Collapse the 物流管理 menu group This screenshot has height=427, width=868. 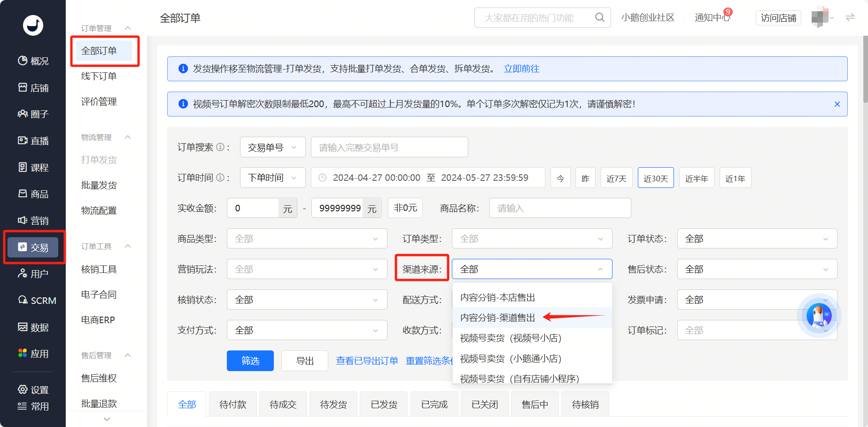[128, 137]
